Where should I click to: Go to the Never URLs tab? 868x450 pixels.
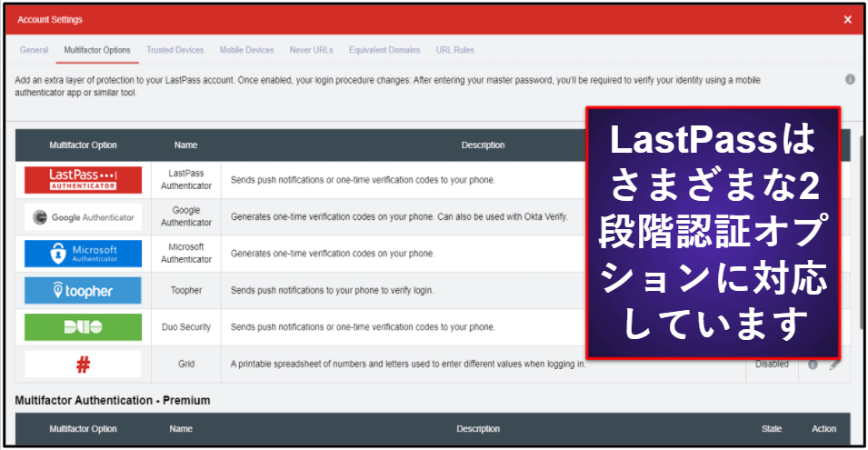coord(311,50)
